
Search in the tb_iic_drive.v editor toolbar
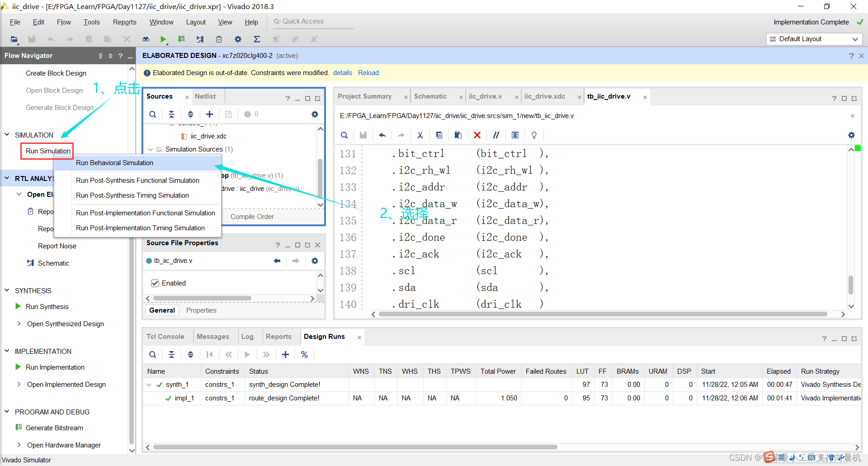point(344,135)
